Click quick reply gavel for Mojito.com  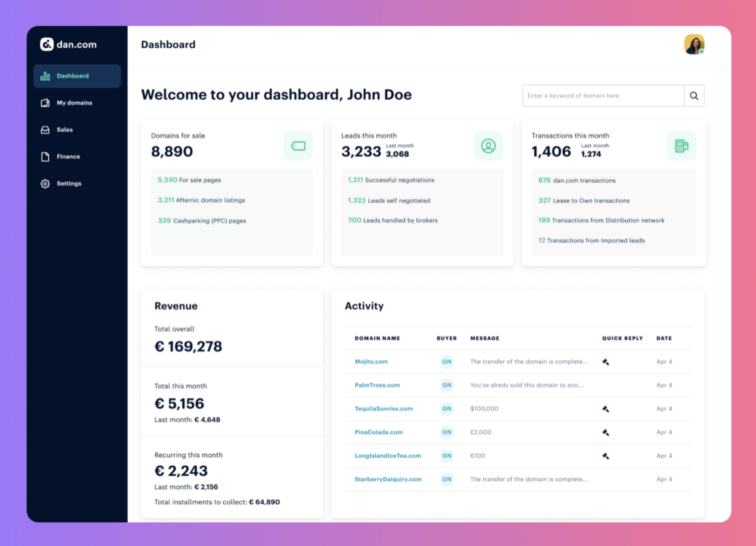[x=606, y=362]
